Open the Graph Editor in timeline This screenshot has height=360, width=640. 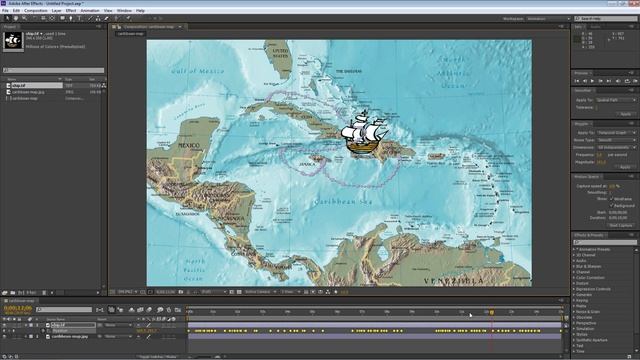coord(178,310)
